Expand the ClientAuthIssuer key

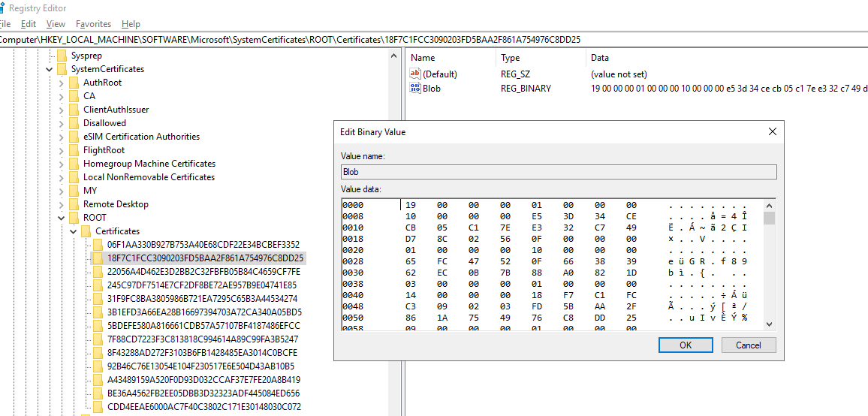[x=62, y=110]
